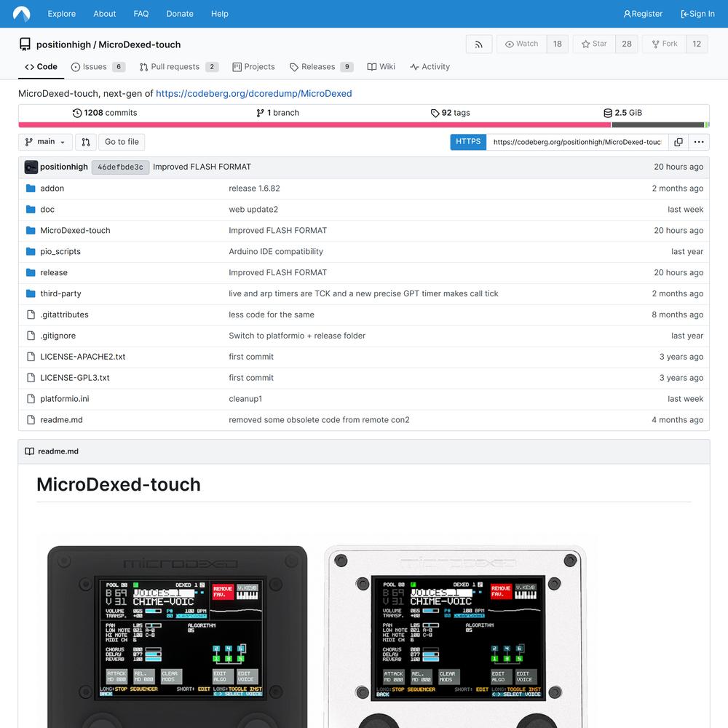Click the .gitignore file icon
The width and height of the screenshot is (728, 728).
pyautogui.click(x=31, y=336)
